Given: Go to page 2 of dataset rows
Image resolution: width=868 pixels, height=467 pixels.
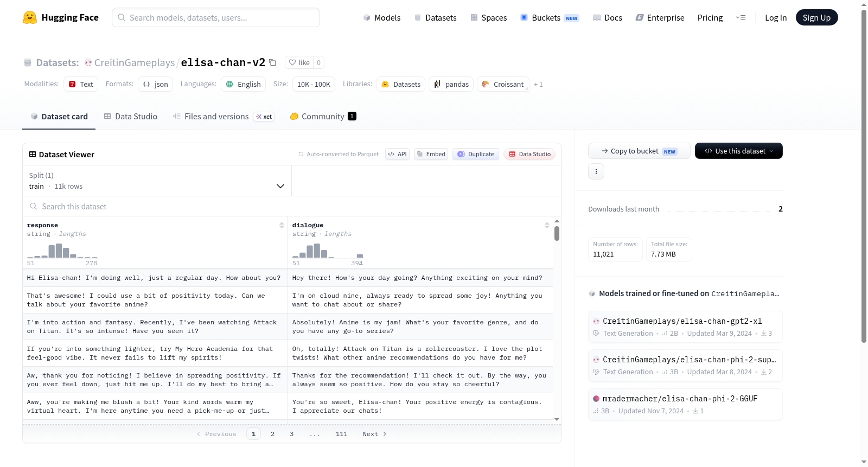Looking at the screenshot, I should click(x=273, y=434).
